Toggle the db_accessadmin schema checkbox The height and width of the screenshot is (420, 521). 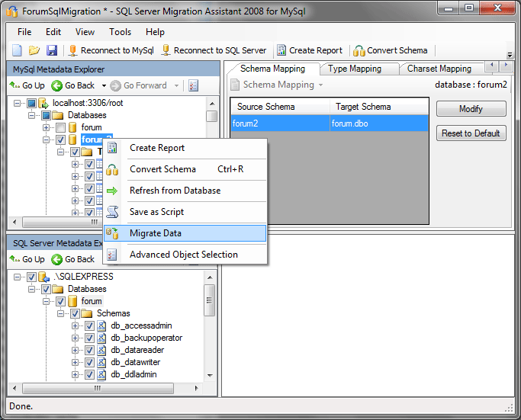pyautogui.click(x=89, y=325)
